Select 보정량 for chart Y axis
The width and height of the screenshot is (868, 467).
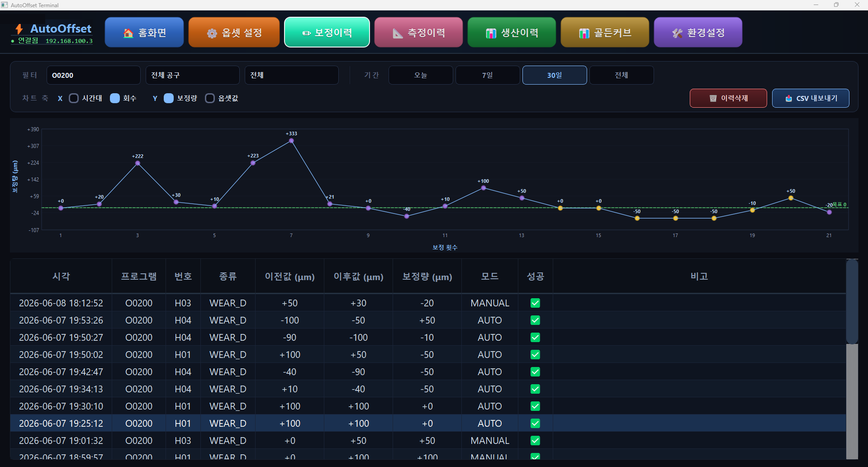[x=169, y=98]
